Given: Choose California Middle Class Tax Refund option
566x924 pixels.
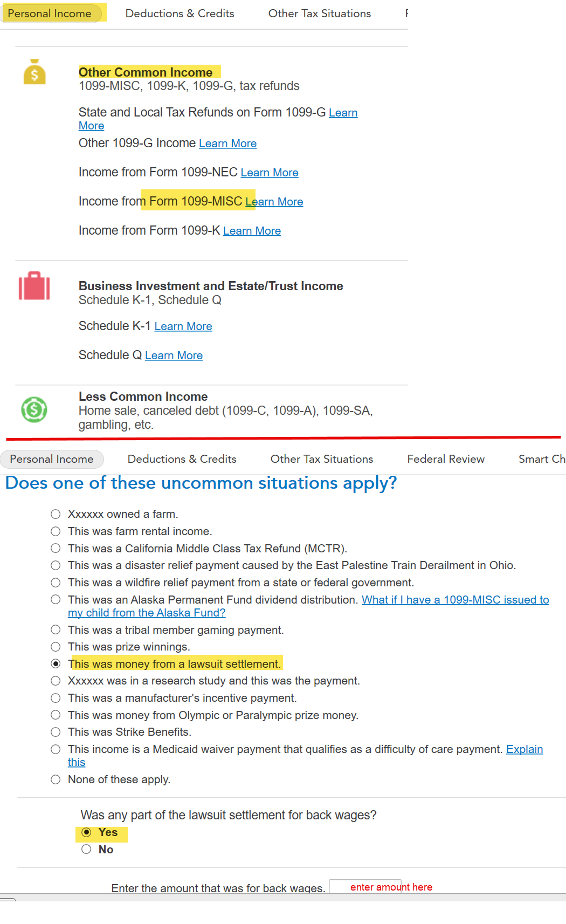Looking at the screenshot, I should (x=56, y=549).
